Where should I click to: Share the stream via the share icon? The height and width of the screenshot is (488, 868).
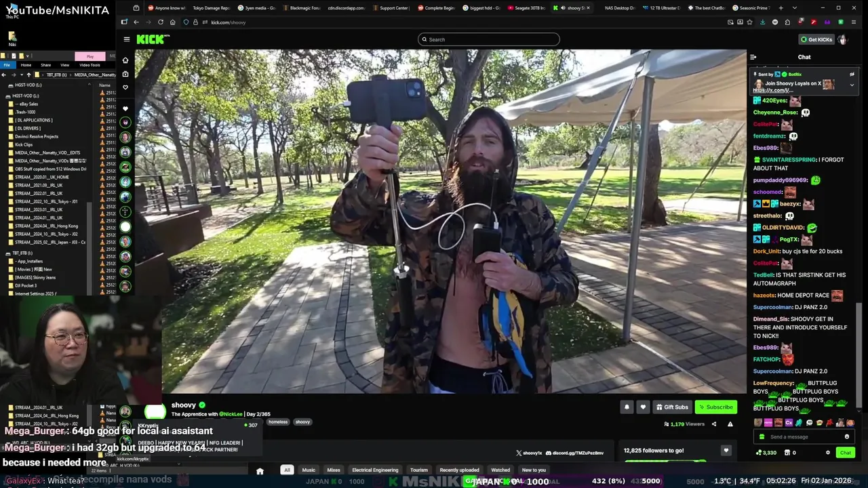(x=713, y=424)
